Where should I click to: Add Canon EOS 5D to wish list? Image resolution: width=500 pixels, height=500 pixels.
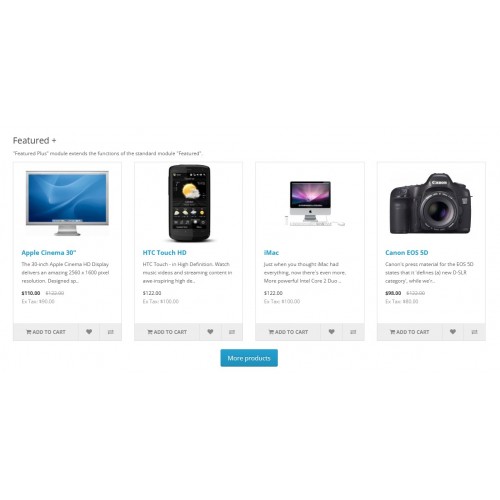click(453, 332)
